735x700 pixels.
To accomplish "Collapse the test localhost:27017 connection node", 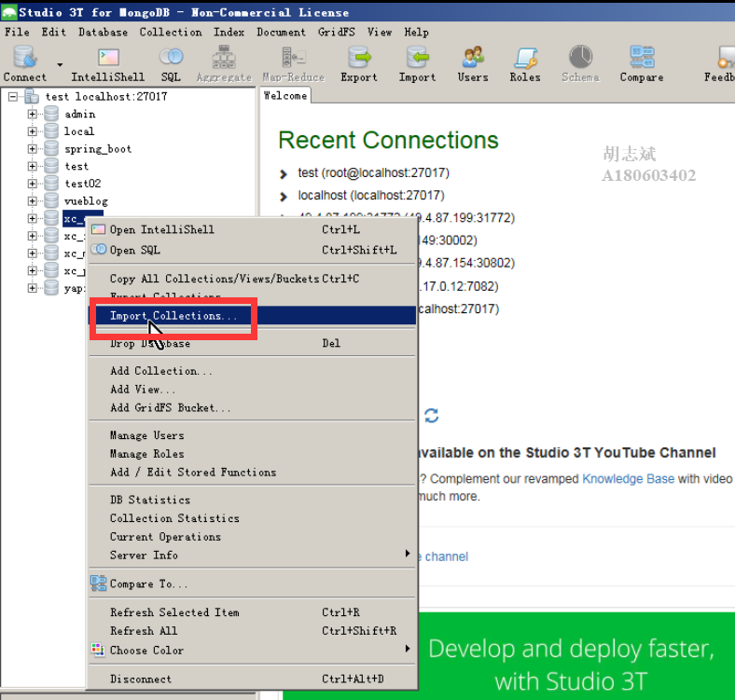I will click(13, 97).
